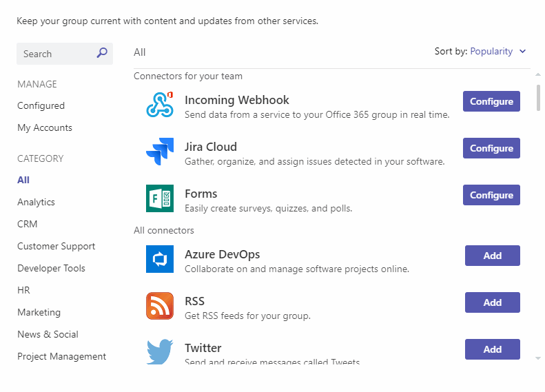Configure the Incoming Webhook connector

[491, 101]
